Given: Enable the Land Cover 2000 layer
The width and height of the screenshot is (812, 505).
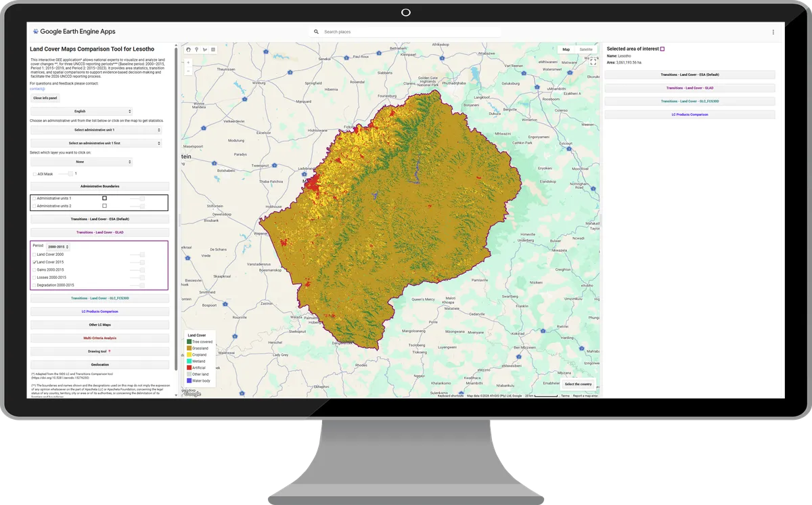Looking at the screenshot, I should point(34,255).
